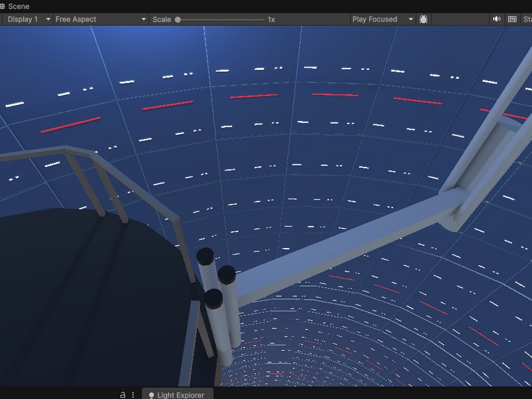Switch to the Scene tab
The width and height of the screenshot is (532, 399).
coord(19,7)
